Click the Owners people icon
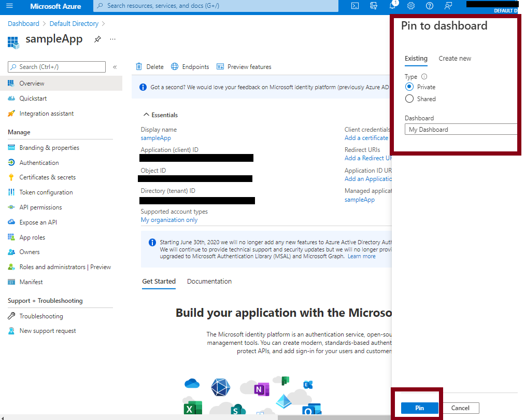 [11, 252]
